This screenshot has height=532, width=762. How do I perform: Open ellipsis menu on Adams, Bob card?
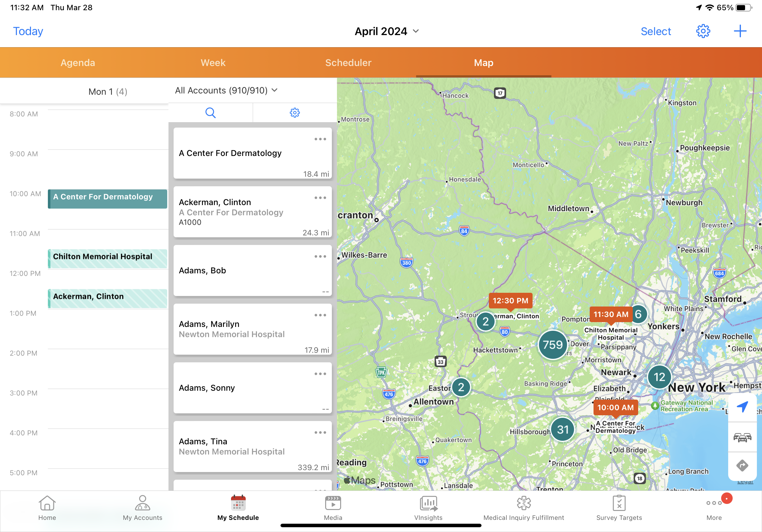pos(320,256)
